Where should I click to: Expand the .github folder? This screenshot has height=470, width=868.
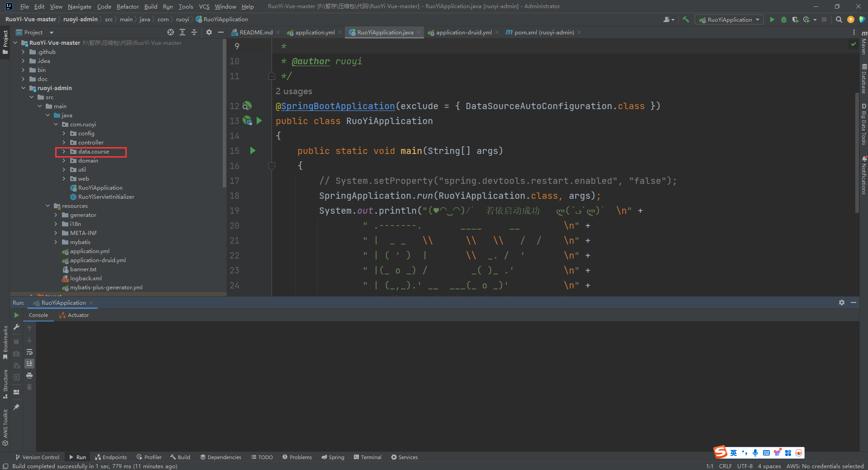[x=23, y=52]
